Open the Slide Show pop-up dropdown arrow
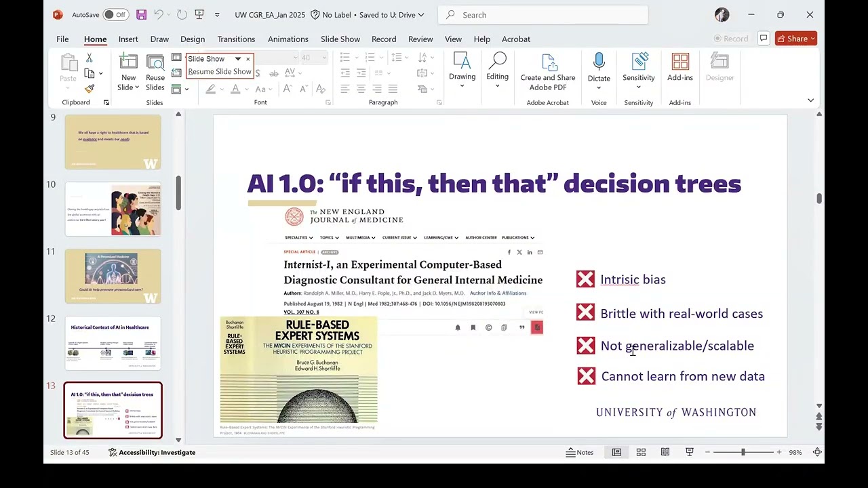Image resolution: width=868 pixels, height=488 pixels. [238, 59]
